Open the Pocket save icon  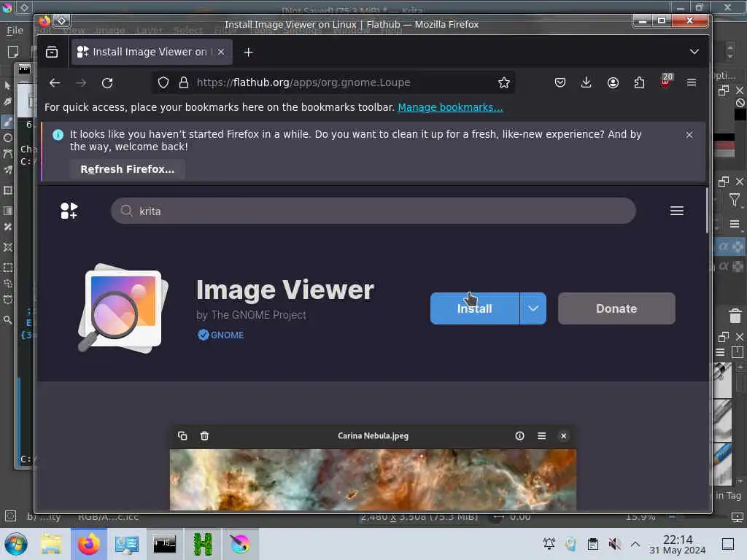pyautogui.click(x=560, y=83)
